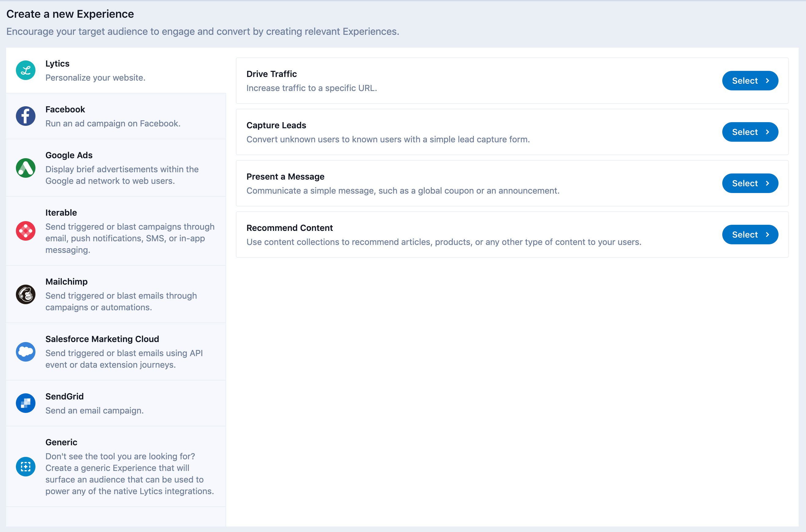Open the Iterable provider description
The image size is (806, 532).
130,238
